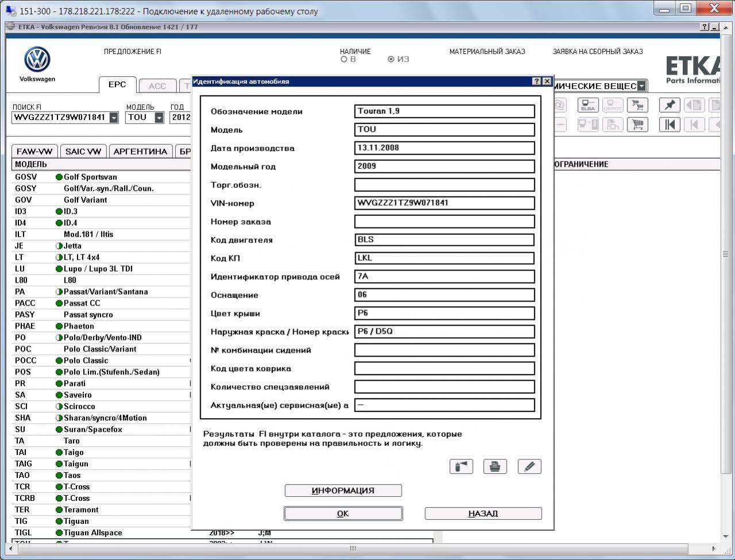Screen dimensions: 735x560
Task: Jump to first record with bar-arrow icon
Action: [669, 124]
